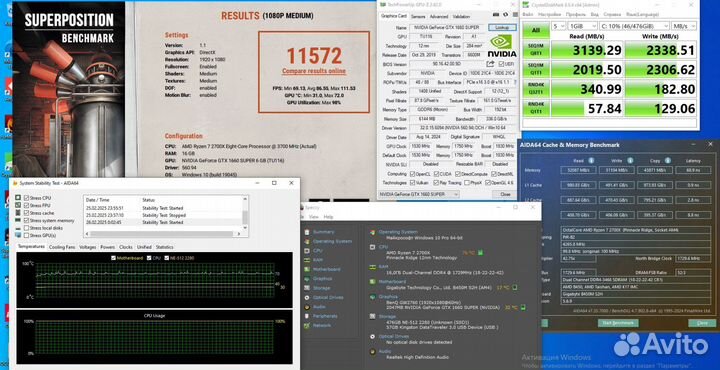Click the 11572 score in Superposition results
Viewport: 720px width, 370px height.
coord(314,56)
